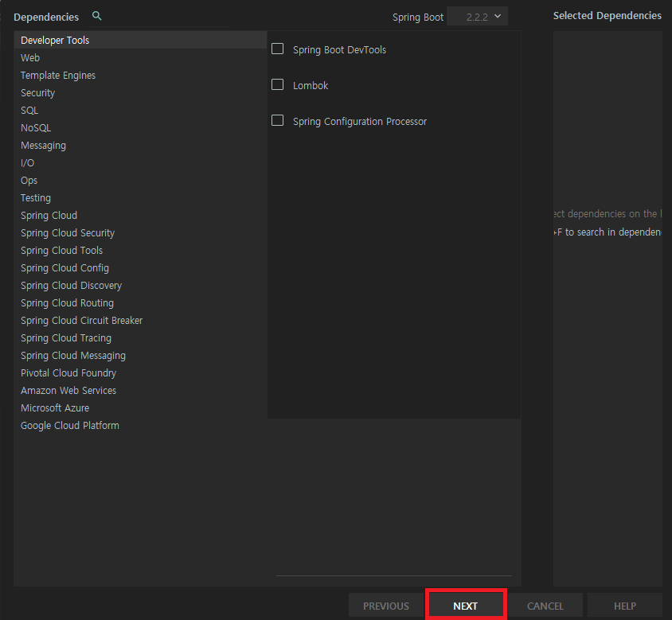Choose Spring Cloud Routing category
Viewport: 672px width, 620px height.
click(141, 303)
